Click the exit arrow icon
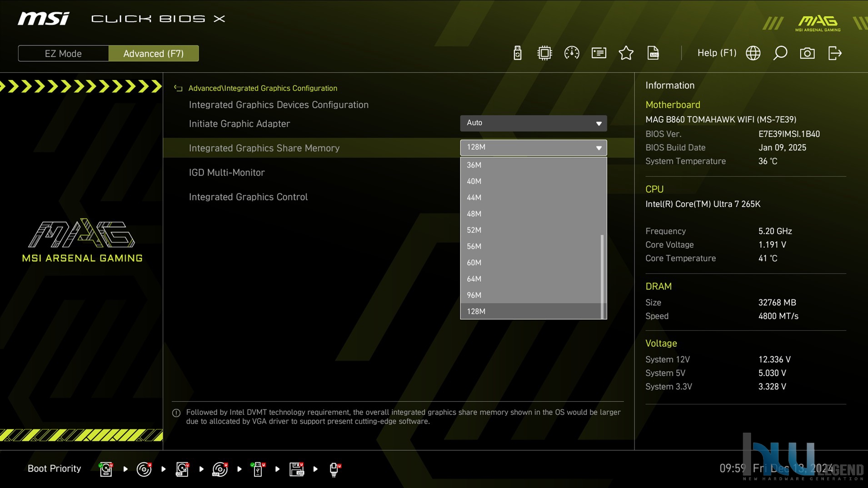The image size is (868, 488). click(x=835, y=53)
